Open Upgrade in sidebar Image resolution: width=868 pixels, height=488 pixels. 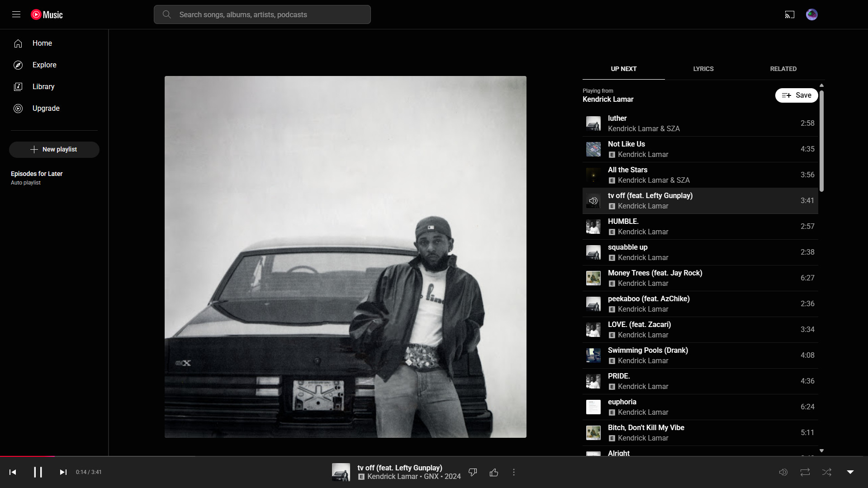(54, 109)
